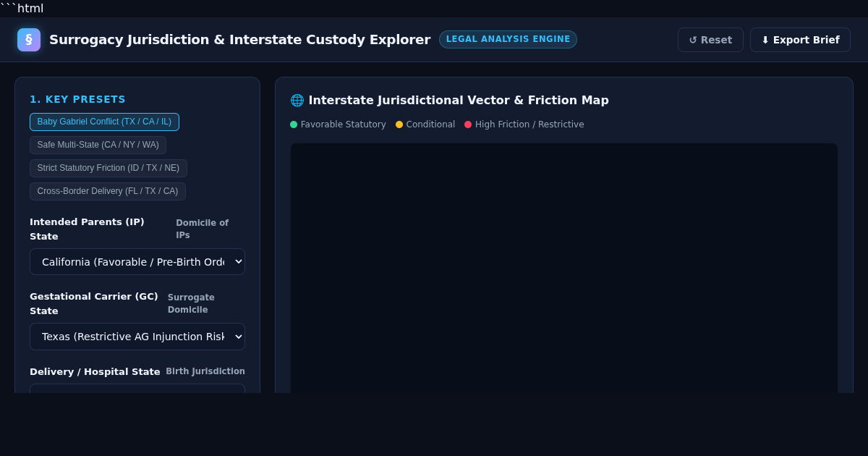Click 'Intended Parents (IP) State' label
Image resolution: width=868 pixels, height=456 pixels.
pos(87,229)
